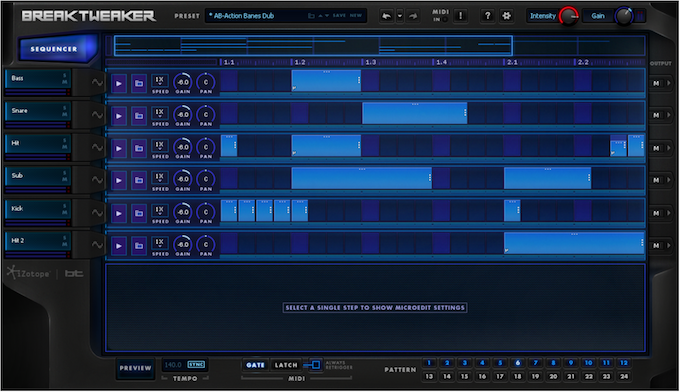The width and height of the screenshot is (680, 392).
Task: Click preset SAVE button
Action: 339,16
